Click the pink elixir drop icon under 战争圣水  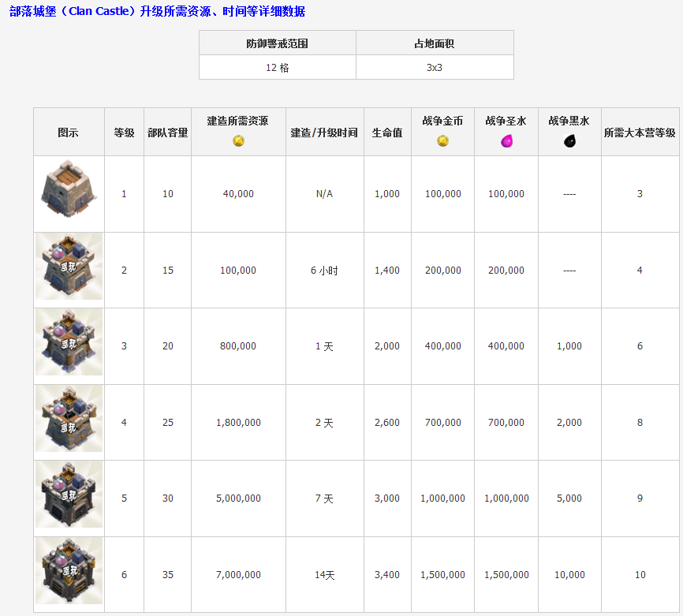506,140
